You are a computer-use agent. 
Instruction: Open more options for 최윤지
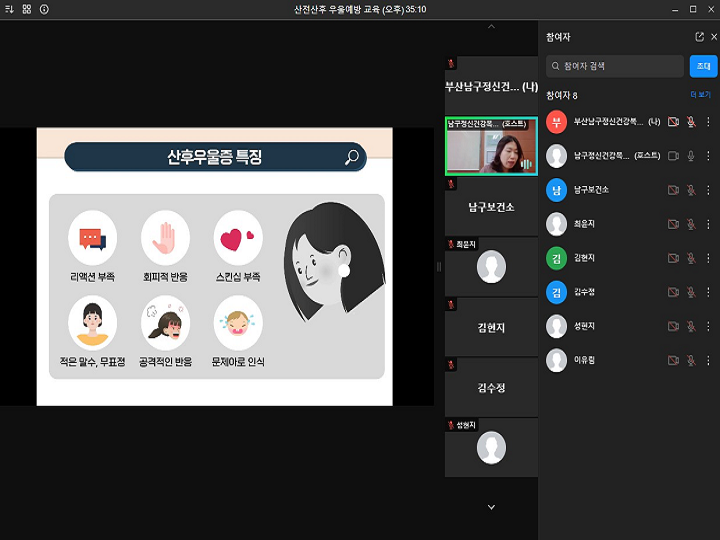click(708, 224)
